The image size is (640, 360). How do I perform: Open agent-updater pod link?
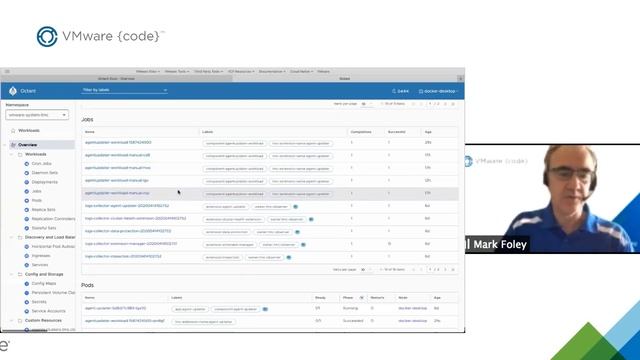(x=115, y=309)
